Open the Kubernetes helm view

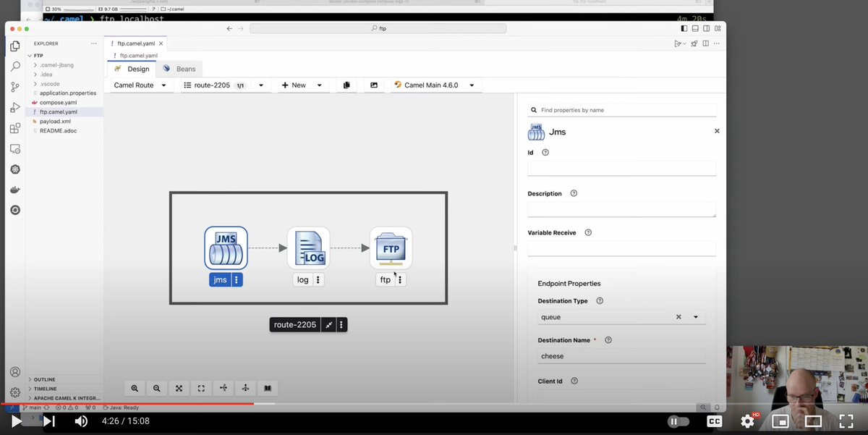click(x=15, y=169)
